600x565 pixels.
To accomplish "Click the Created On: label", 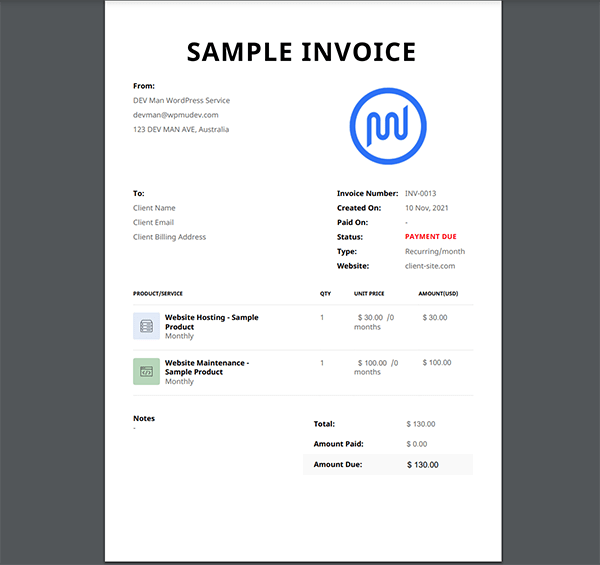I will (359, 208).
